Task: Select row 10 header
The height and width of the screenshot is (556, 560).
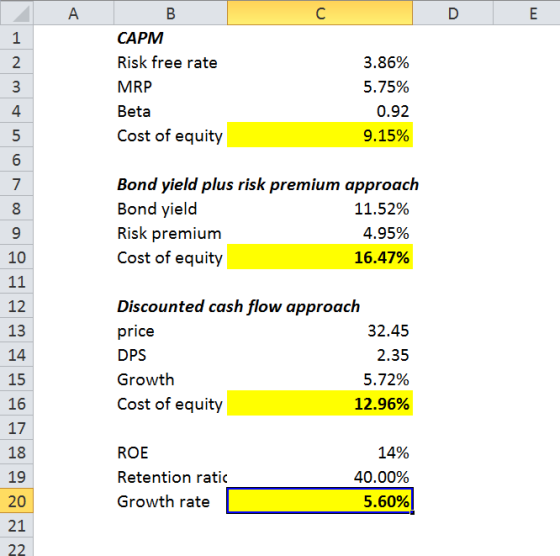Action: click(x=16, y=257)
